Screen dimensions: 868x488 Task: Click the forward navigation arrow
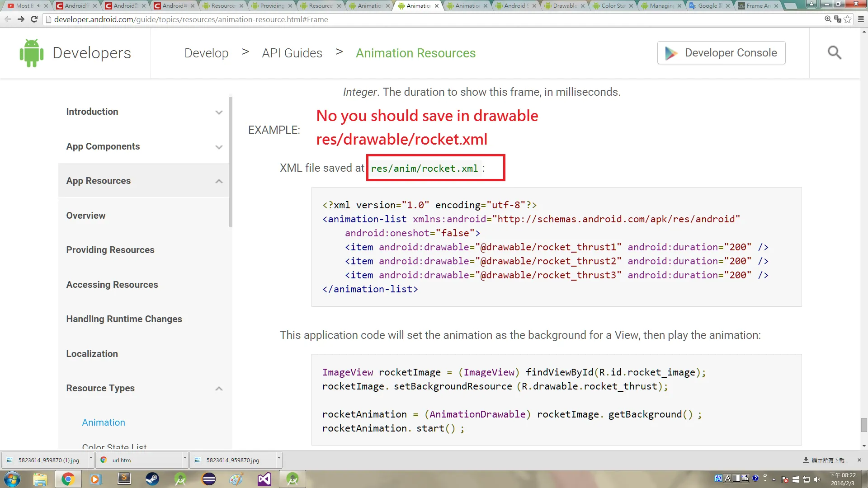[x=21, y=19]
